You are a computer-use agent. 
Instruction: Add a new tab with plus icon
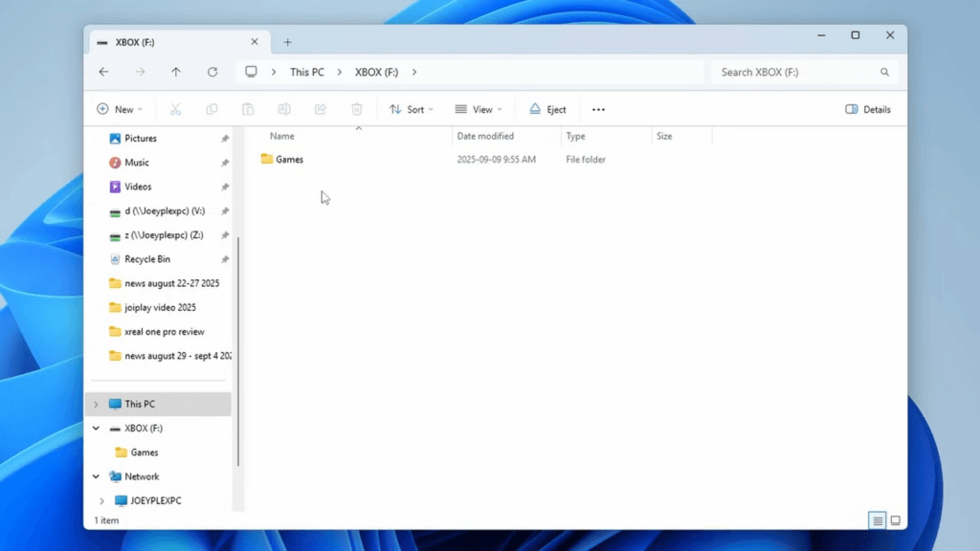[x=287, y=42]
